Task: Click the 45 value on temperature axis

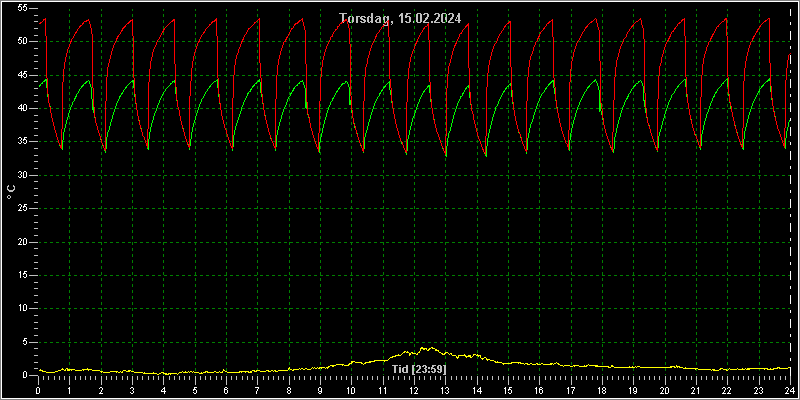Action: click(x=21, y=75)
